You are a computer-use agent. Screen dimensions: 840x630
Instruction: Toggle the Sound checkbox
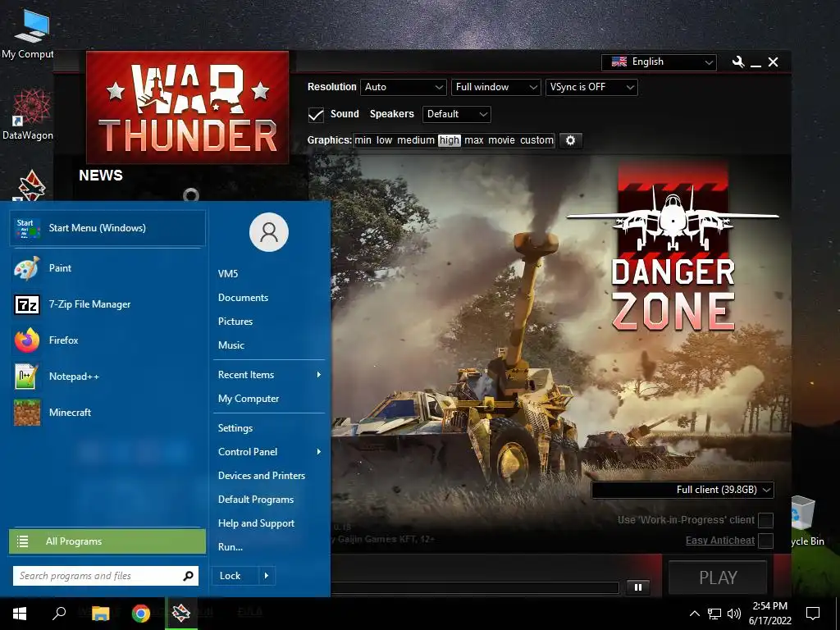point(316,115)
